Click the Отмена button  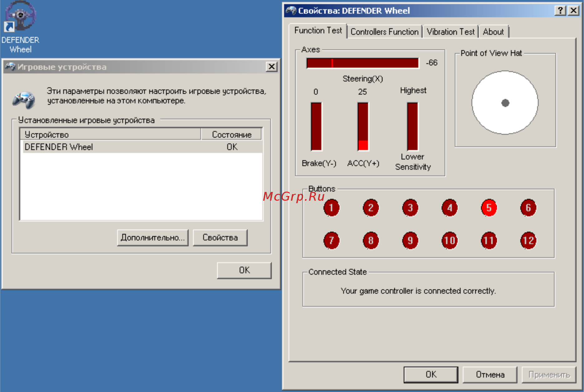490,375
